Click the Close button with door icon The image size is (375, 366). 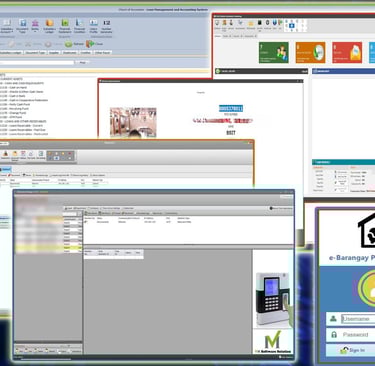[95, 44]
